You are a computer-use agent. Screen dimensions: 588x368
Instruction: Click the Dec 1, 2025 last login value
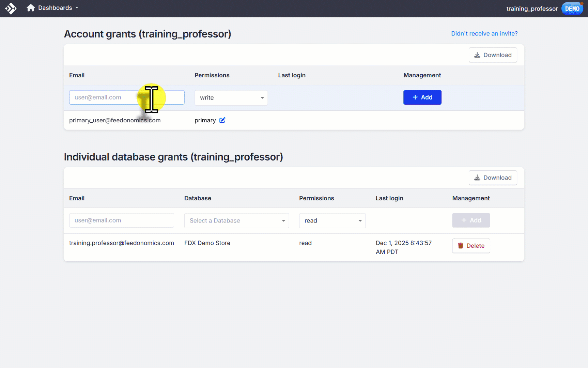(404, 247)
